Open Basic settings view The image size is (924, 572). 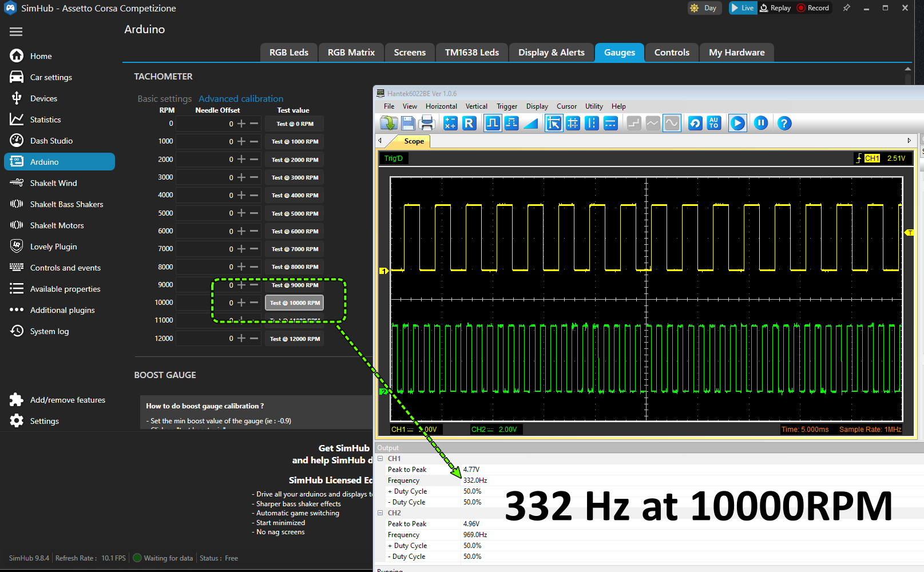[x=165, y=99]
